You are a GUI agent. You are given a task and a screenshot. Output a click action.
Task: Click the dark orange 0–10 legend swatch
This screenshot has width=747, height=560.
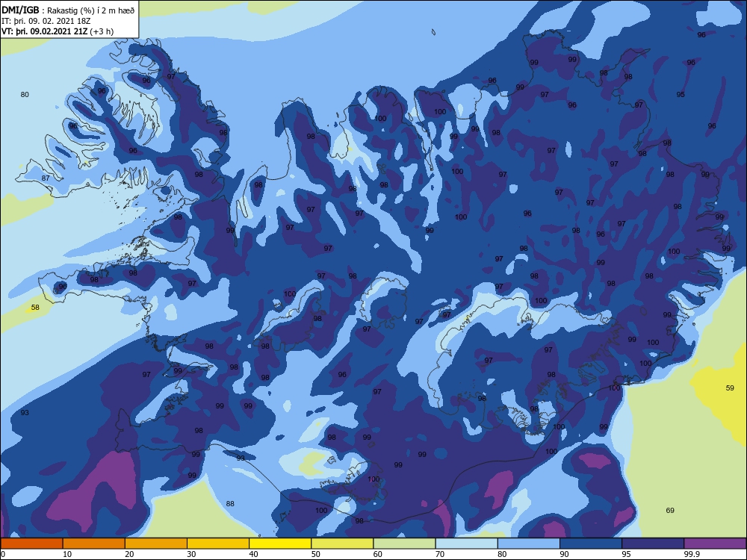31,544
